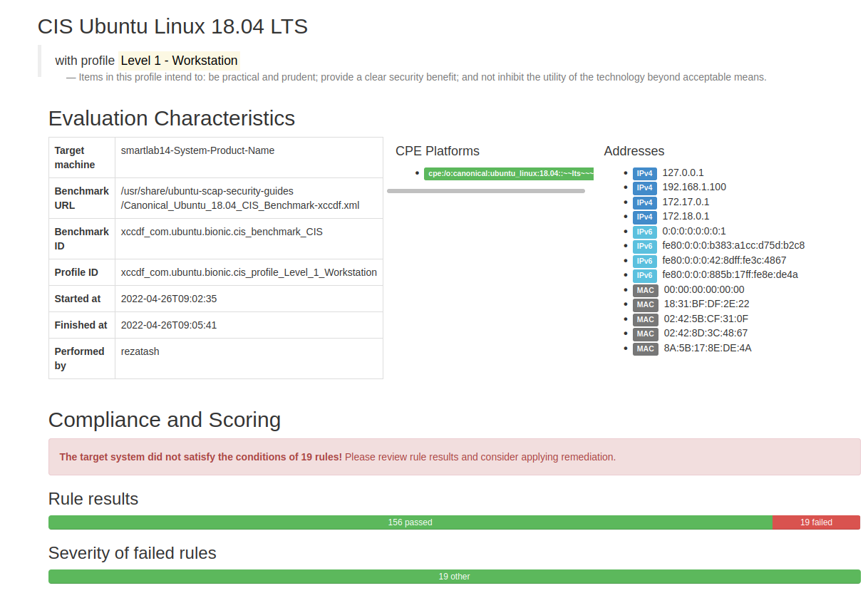
Task: Click the IPv4 badge beside 172.18.0.1
Action: click(644, 217)
